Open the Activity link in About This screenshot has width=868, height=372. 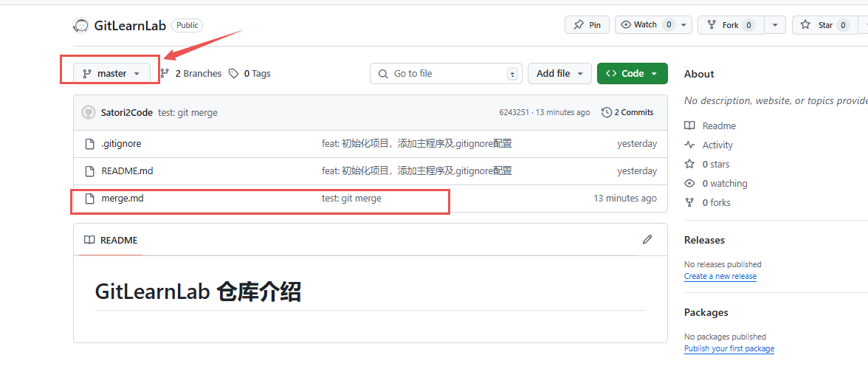709,145
